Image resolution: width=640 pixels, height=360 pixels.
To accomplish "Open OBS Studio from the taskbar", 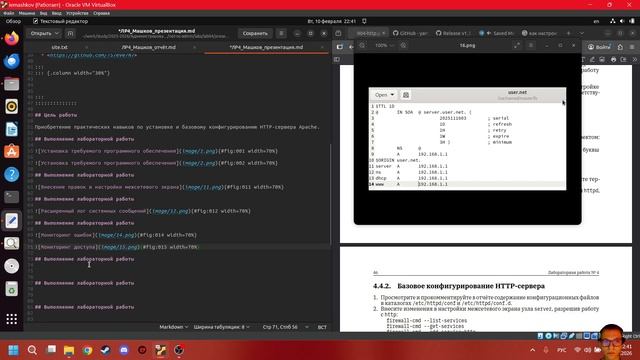I will (x=179, y=350).
